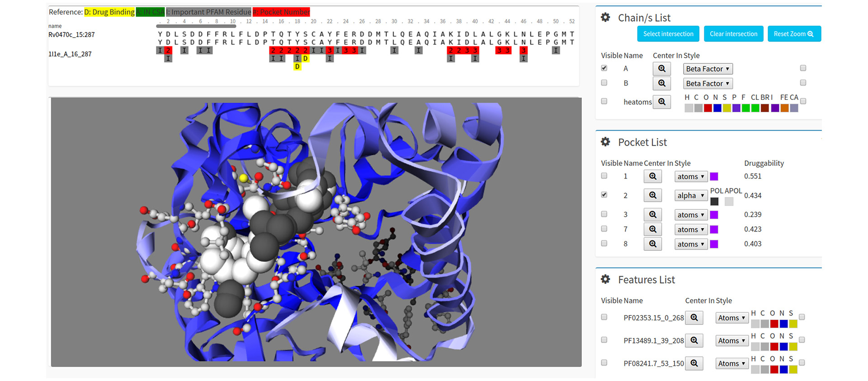The height and width of the screenshot is (381, 868).
Task: Click heatoms center magnifier icon
Action: click(661, 102)
